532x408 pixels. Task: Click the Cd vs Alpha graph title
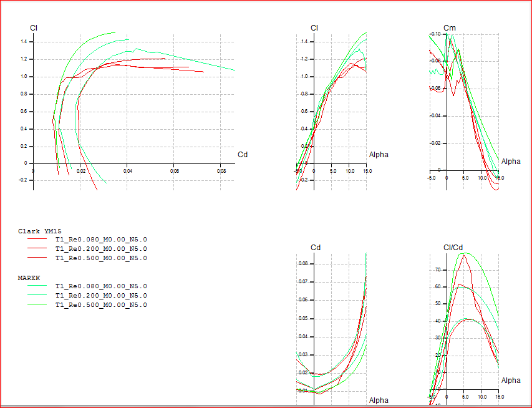[x=316, y=248]
